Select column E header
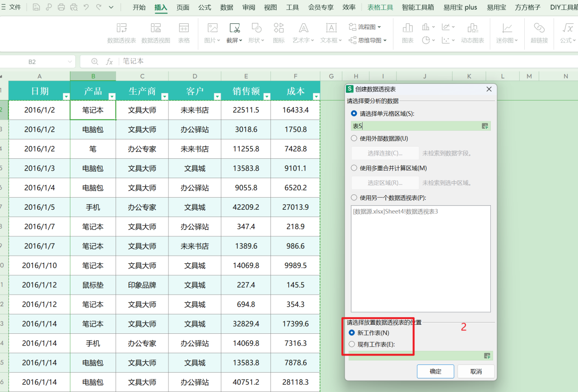Image resolution: width=578 pixels, height=392 pixels. 246,76
